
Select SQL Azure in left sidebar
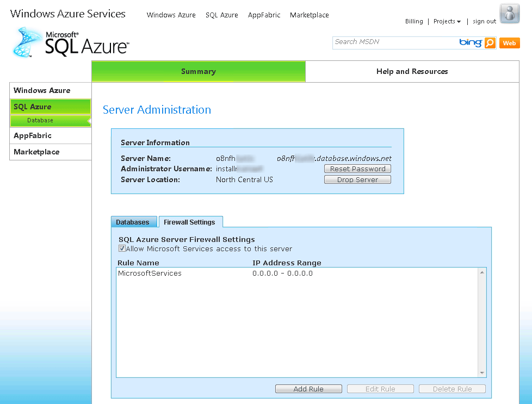[51, 107]
